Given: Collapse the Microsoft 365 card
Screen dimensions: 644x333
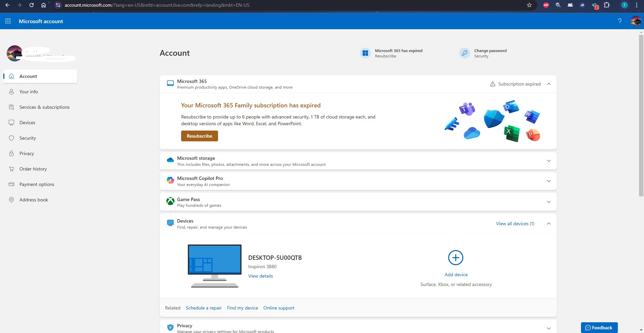Looking at the screenshot, I should 549,84.
